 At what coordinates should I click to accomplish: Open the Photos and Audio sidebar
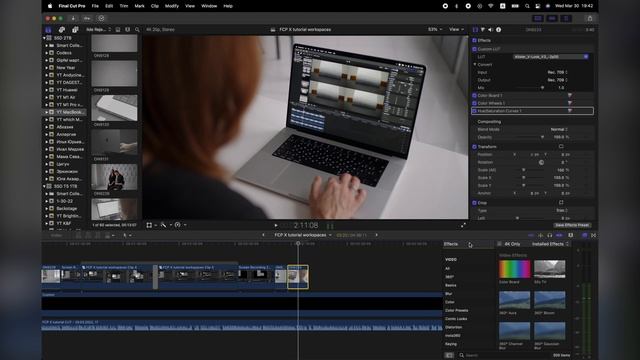click(x=62, y=30)
